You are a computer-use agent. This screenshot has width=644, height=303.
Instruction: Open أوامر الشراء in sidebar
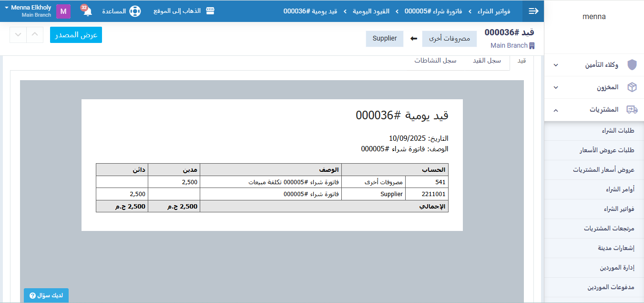[x=594, y=189]
